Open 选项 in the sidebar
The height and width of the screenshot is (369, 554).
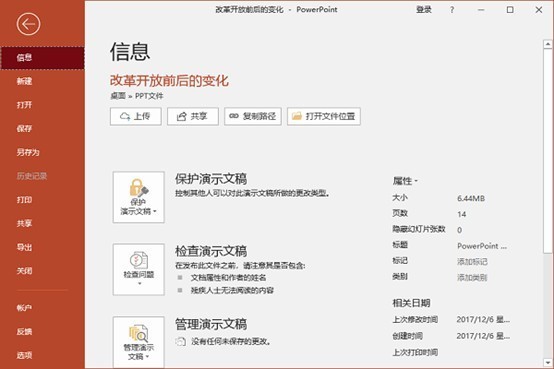coord(42,355)
